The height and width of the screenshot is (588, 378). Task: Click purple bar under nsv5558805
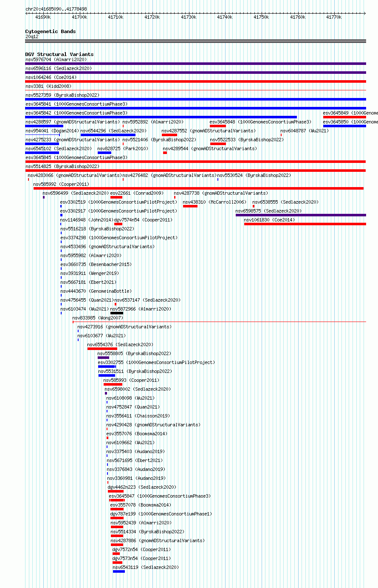tap(103, 358)
